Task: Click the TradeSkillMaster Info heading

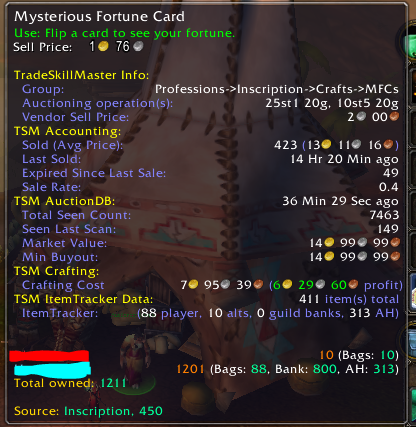Action: click(81, 75)
